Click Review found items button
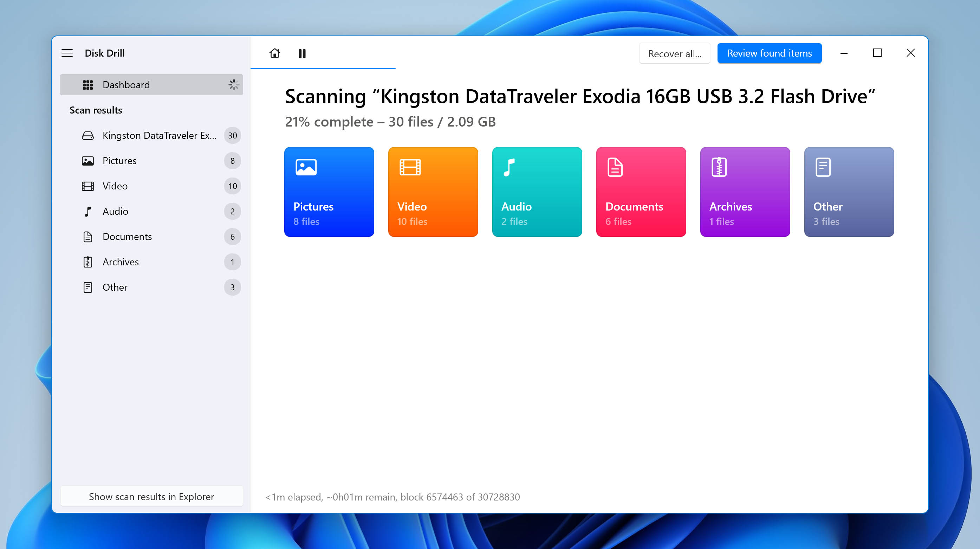This screenshot has width=980, height=549. (x=769, y=52)
